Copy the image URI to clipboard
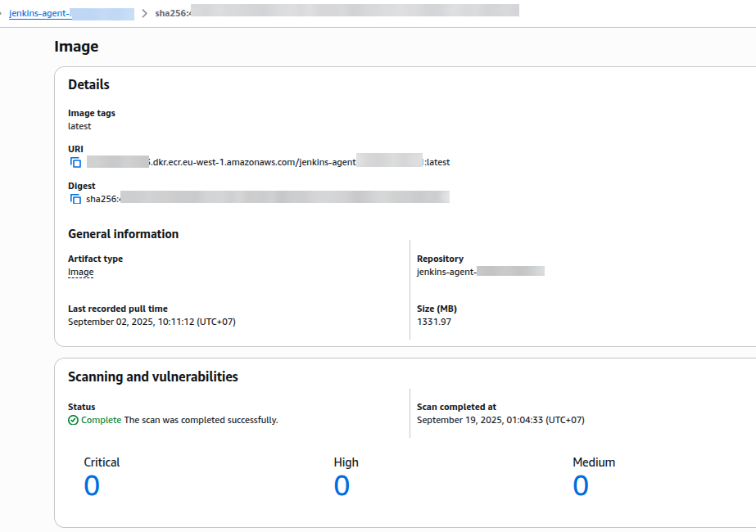 [x=75, y=162]
